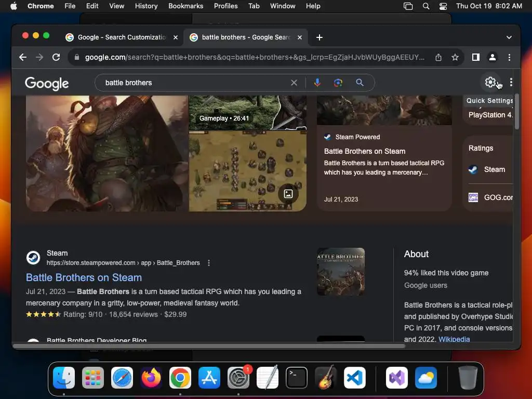Bookmark this page with the star icon
This screenshot has width=532, height=399.
(x=455, y=57)
